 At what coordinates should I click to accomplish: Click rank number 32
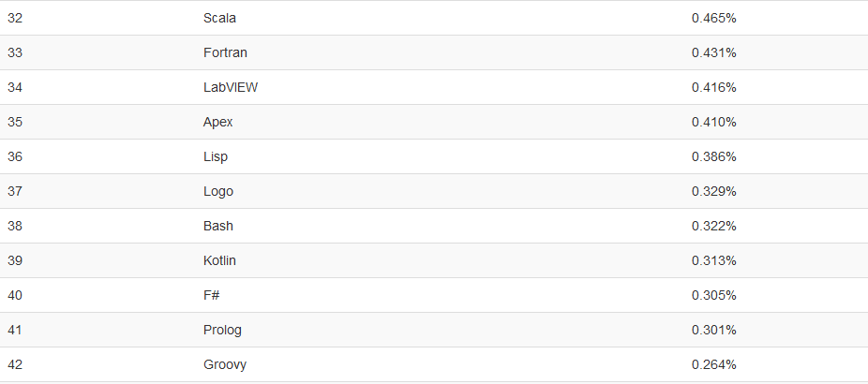coord(15,18)
